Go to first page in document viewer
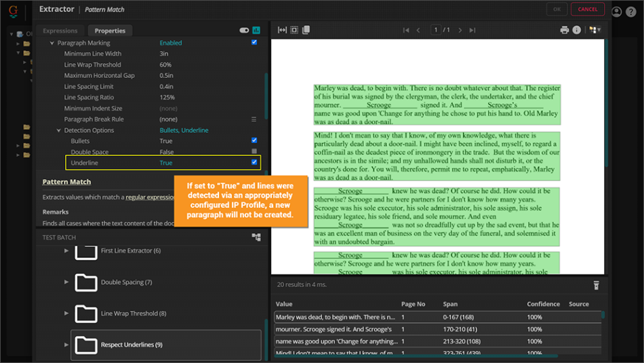Screen dimensions: 644x363 (x=406, y=30)
